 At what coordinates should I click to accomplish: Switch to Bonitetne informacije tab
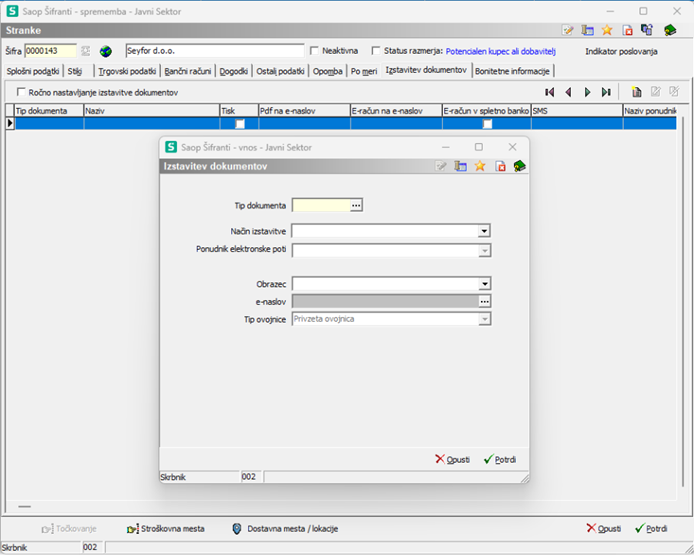tap(512, 71)
